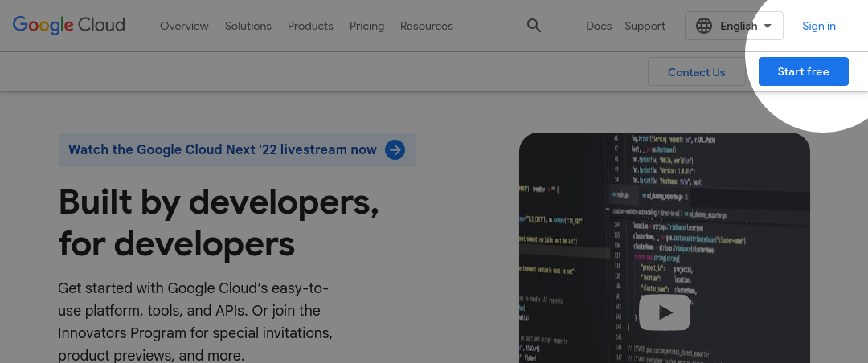
Task: Click the globe language icon
Action: 703,26
